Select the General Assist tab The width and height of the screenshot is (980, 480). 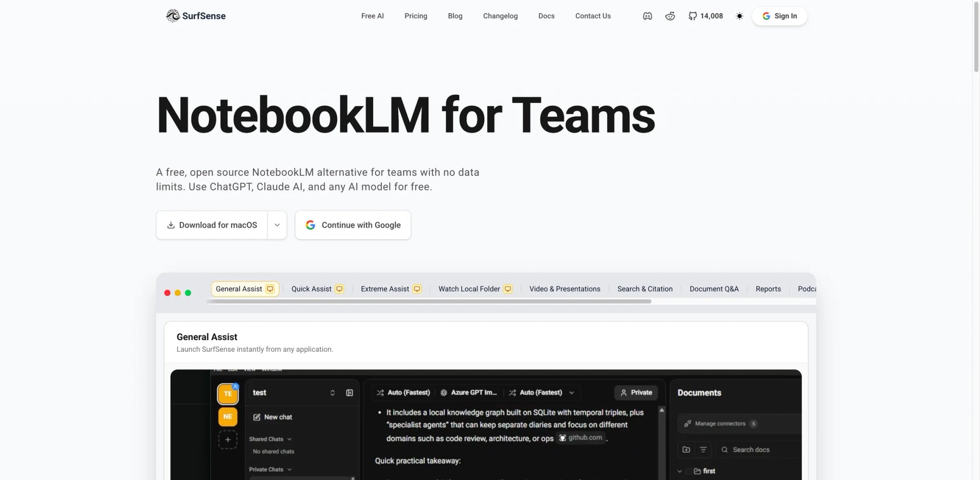245,289
